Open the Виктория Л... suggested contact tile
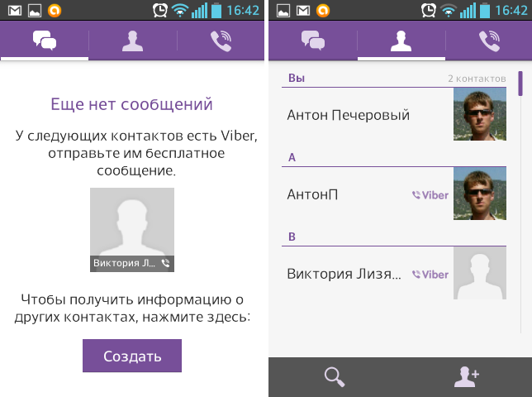This screenshot has width=532, height=397. point(132,230)
